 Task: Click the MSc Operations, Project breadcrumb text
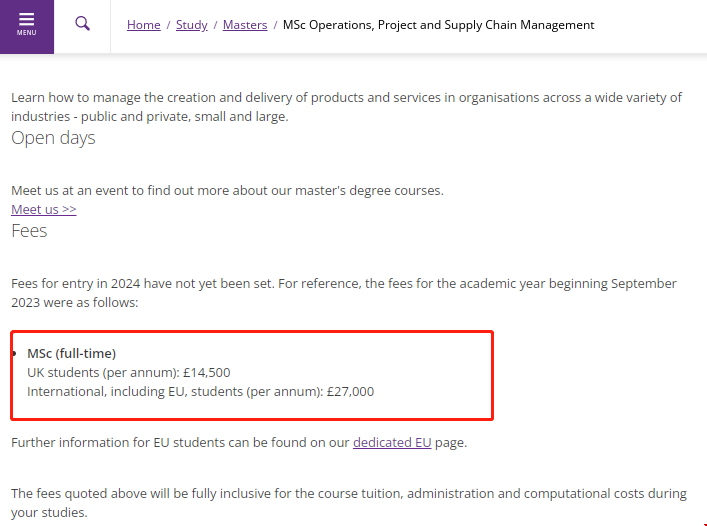point(438,25)
